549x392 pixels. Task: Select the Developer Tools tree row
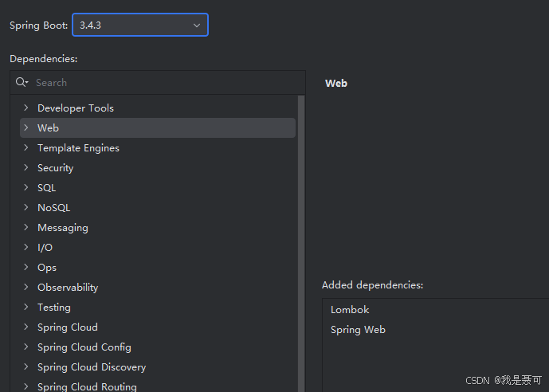click(x=158, y=108)
